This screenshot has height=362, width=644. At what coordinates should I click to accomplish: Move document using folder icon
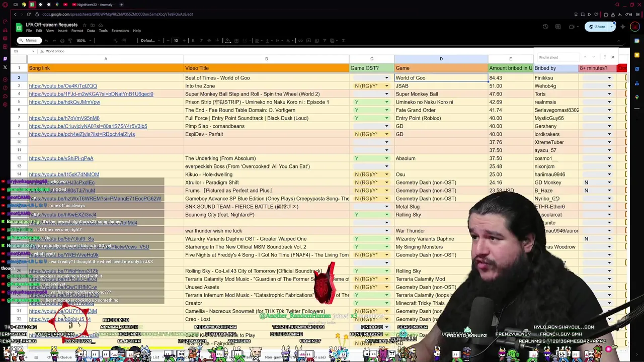[93, 25]
